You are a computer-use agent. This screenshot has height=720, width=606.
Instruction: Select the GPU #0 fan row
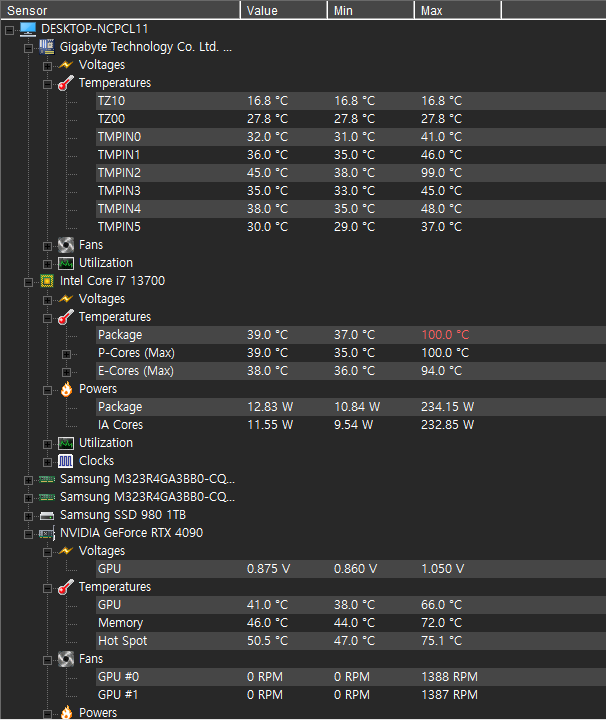click(x=351, y=677)
